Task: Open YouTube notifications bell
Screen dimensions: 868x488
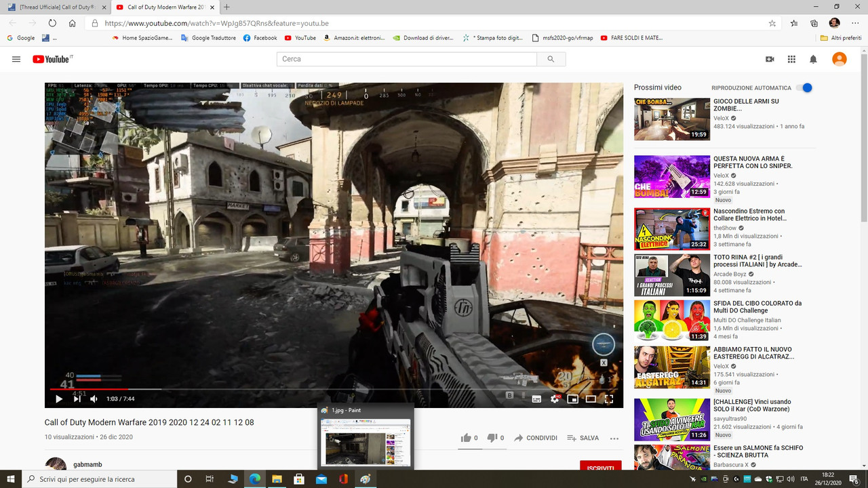Action: click(x=813, y=59)
